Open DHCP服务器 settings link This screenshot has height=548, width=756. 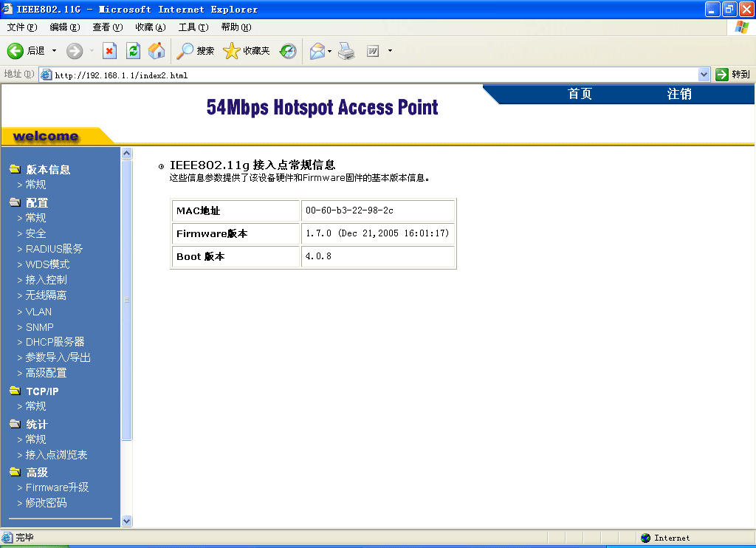(55, 342)
